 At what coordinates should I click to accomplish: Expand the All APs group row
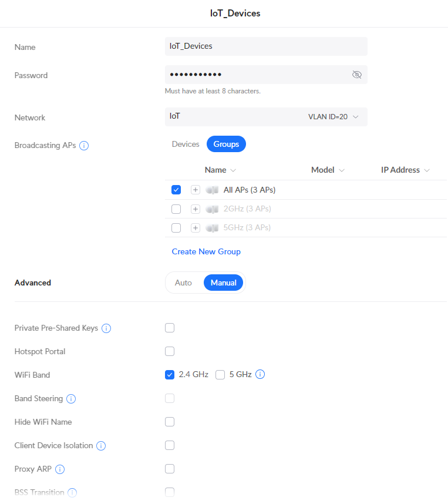click(x=196, y=190)
